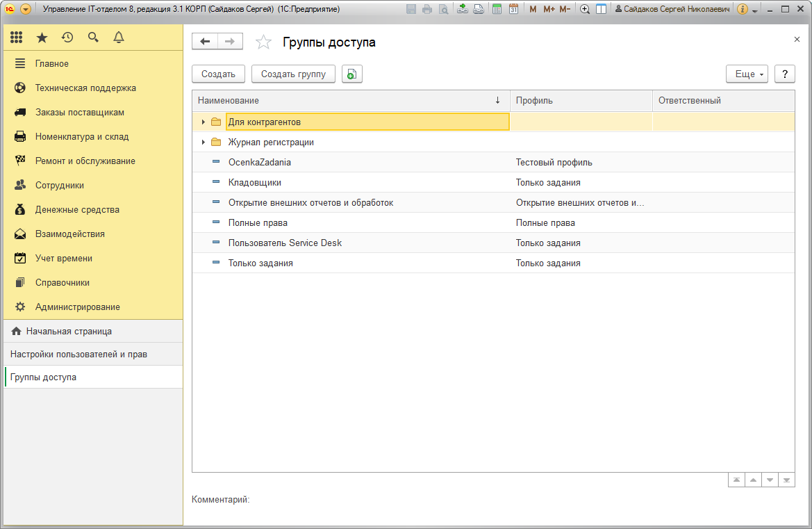Image resolution: width=812 pixels, height=529 pixels.
Task: Click the Print preview icon
Action: tap(443, 9)
